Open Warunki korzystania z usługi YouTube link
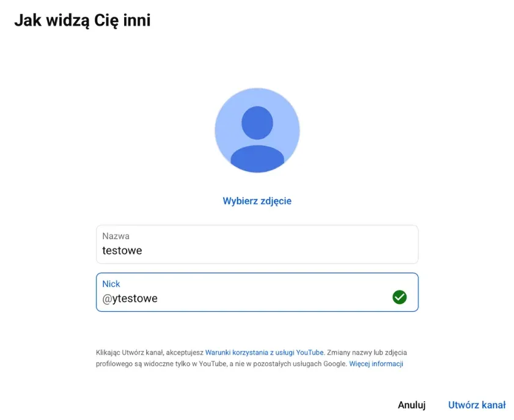514x420 pixels. [264, 353]
